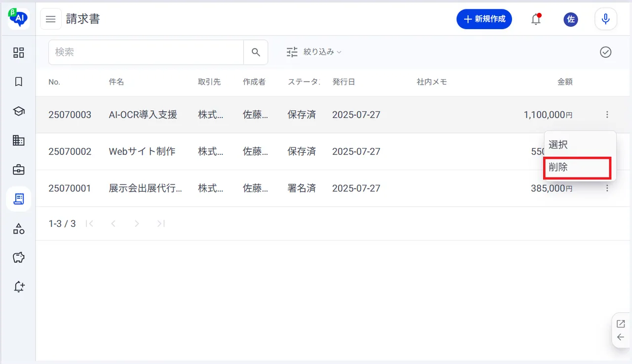Image resolution: width=632 pixels, height=364 pixels.
Task: Sort by the No. column header
Action: (54, 82)
